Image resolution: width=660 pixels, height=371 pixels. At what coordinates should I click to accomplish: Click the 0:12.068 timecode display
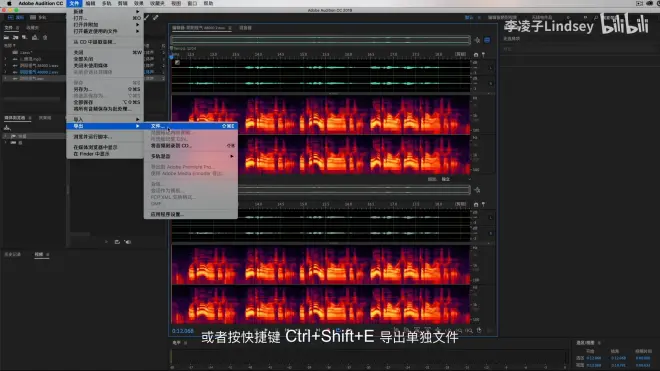point(183,331)
